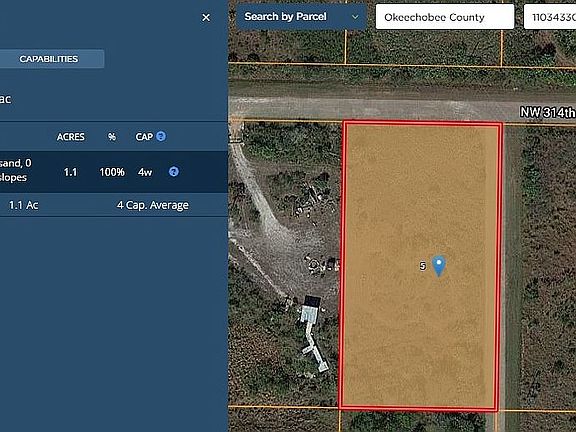Image resolution: width=576 pixels, height=432 pixels.
Task: Click the blue map pin marker
Action: click(x=439, y=266)
